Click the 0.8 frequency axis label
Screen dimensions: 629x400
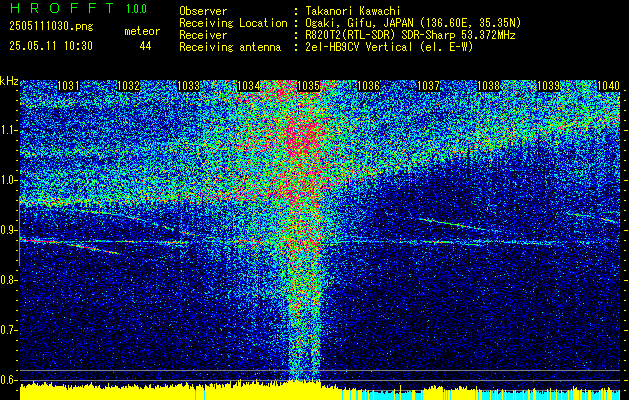click(8, 280)
